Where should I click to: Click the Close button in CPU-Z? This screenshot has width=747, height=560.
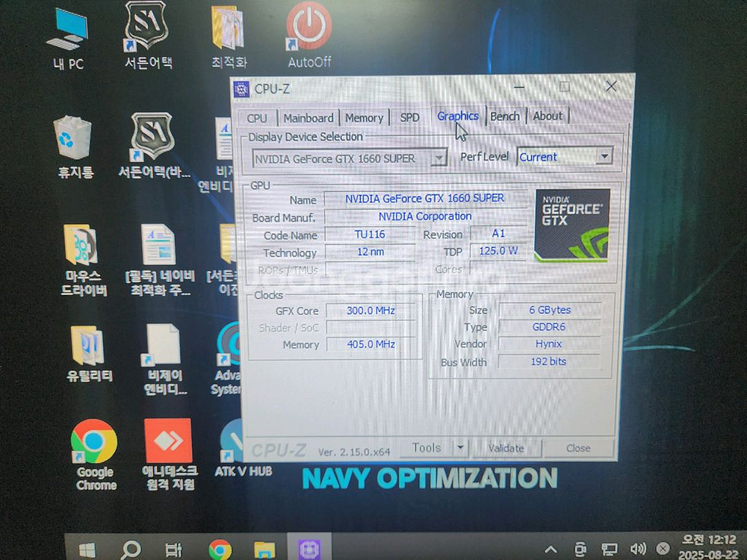[x=578, y=448]
